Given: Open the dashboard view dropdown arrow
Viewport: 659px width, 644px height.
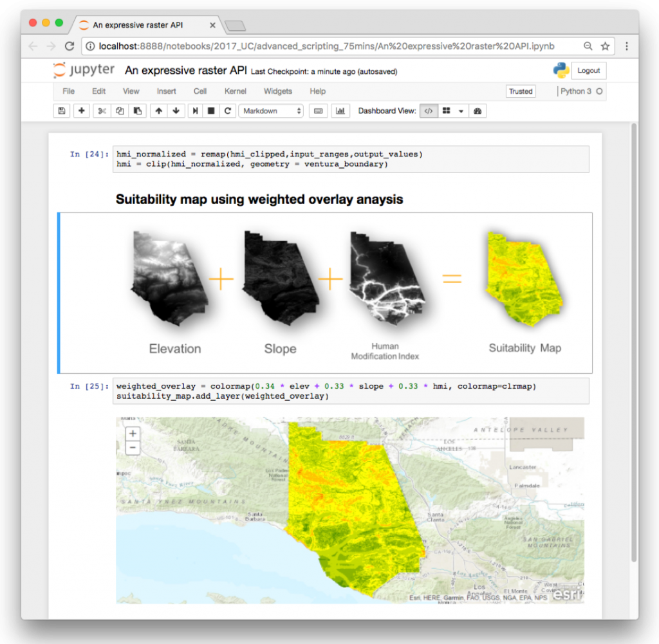Looking at the screenshot, I should (x=461, y=111).
